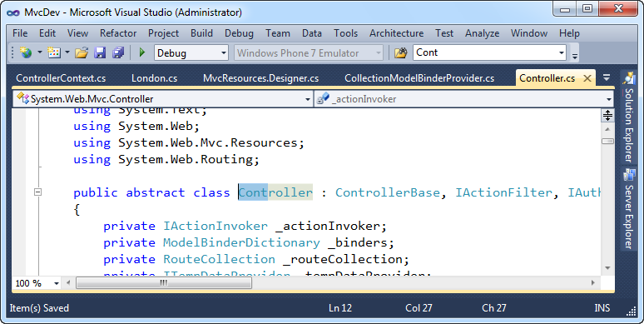This screenshot has height=324, width=644.
Task: Click the vertical scrollbar down arrow
Action: 607,268
